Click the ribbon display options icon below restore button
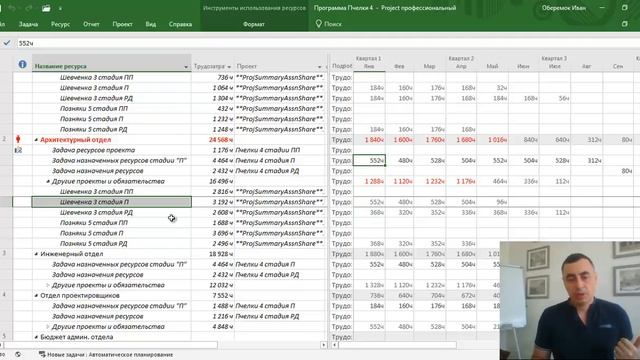Image resolution: width=640 pixels, height=360 pixels. point(624,24)
